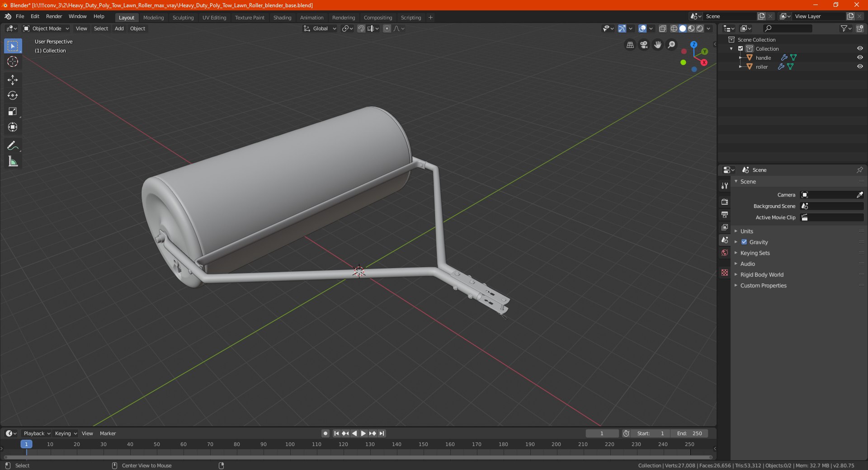Viewport: 868px width, 470px height.
Task: Activate the Move tool
Action: [13, 80]
